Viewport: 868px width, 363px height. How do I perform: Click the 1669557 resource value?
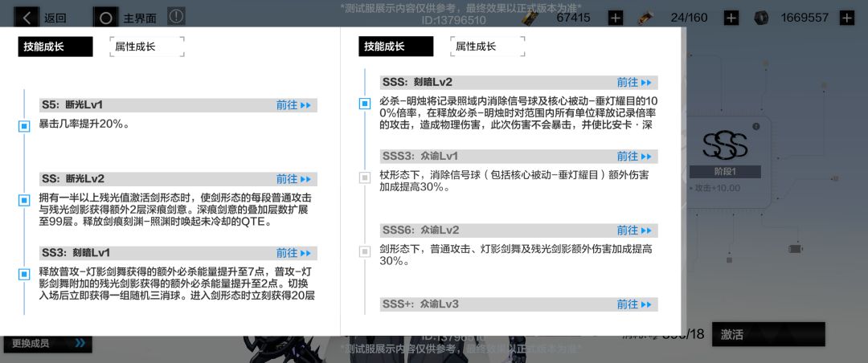coord(803,18)
